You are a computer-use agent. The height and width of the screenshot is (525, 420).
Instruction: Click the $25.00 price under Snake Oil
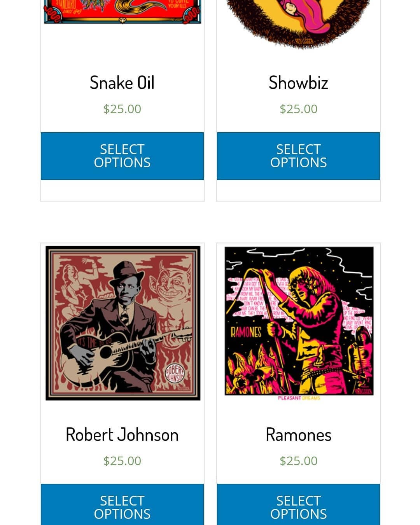(x=122, y=109)
